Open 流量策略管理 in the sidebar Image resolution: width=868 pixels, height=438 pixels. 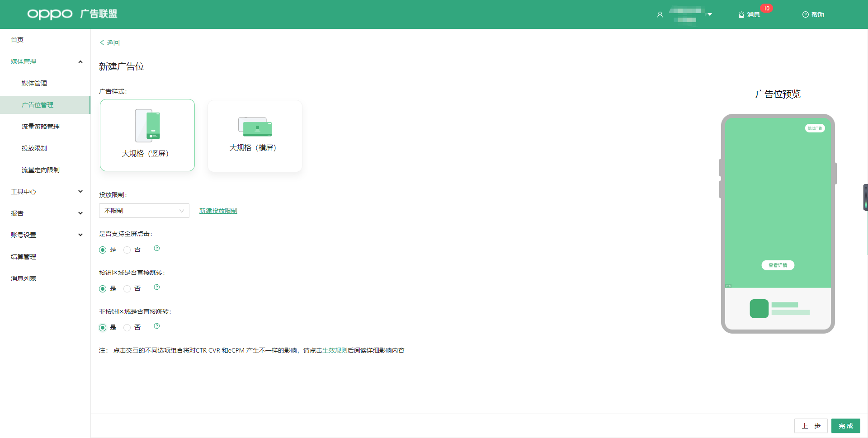[41, 127]
